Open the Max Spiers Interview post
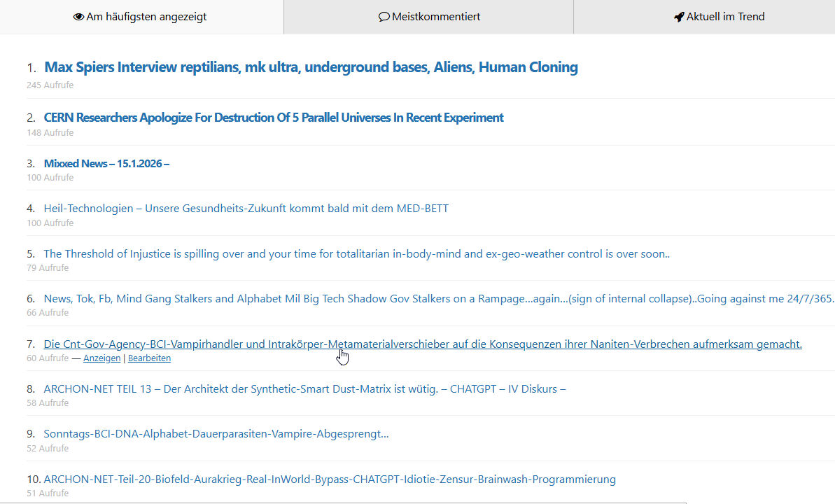Screen dimensions: 835x504 pyautogui.click(x=311, y=67)
